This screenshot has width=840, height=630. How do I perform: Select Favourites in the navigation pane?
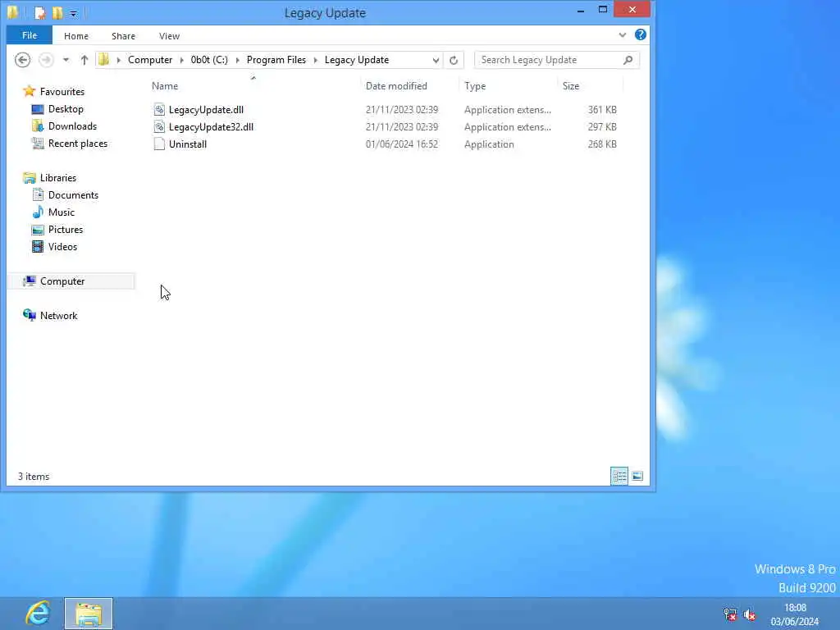tap(62, 92)
